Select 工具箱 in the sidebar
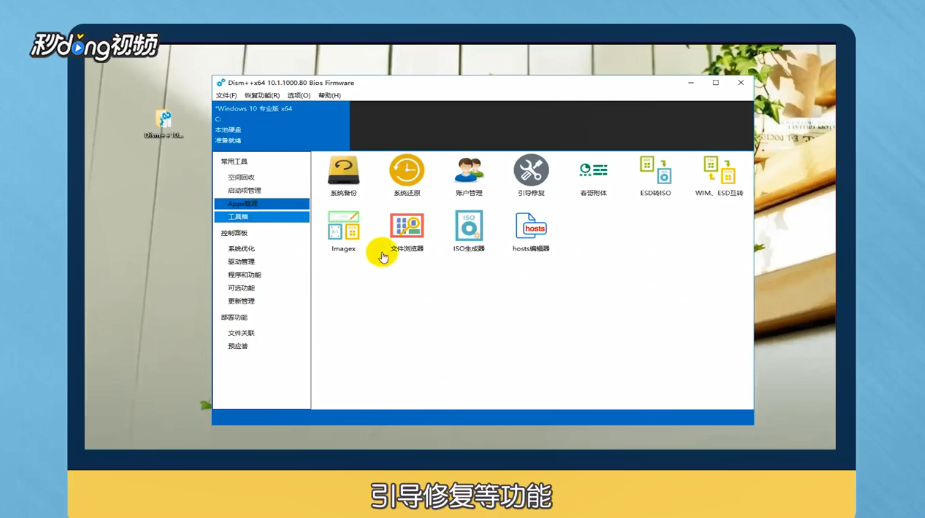Screen dimensions: 925x518 point(261,217)
